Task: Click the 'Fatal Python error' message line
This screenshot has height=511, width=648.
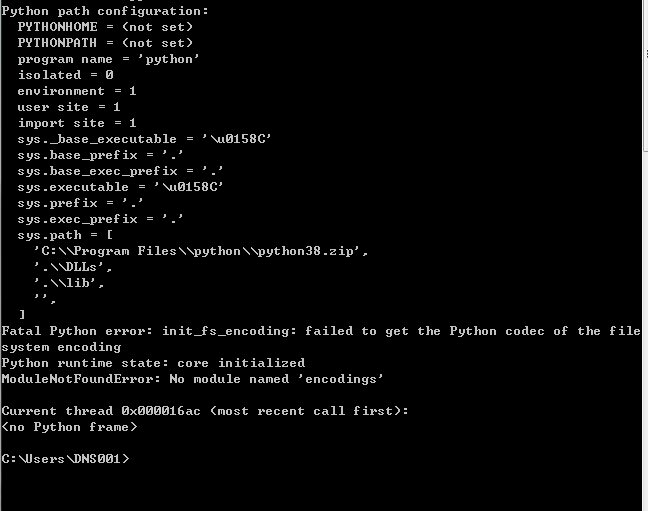Action: point(321,339)
